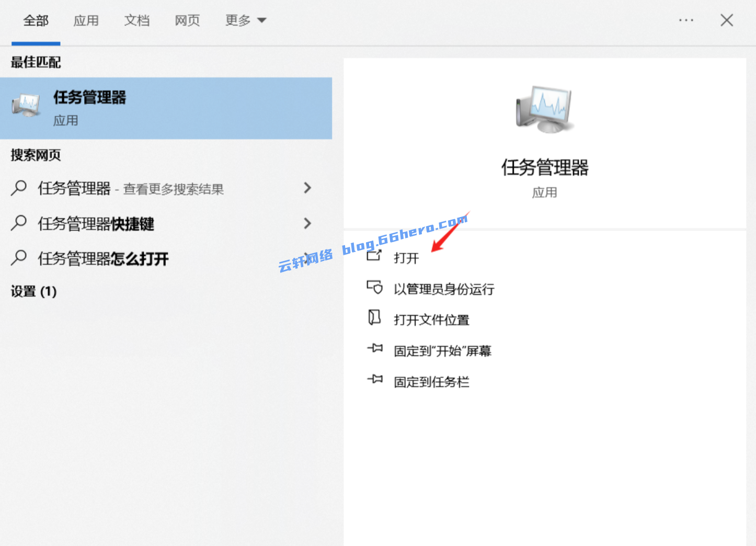Click the 打开 open icon
This screenshot has width=756, height=546.
(x=374, y=256)
